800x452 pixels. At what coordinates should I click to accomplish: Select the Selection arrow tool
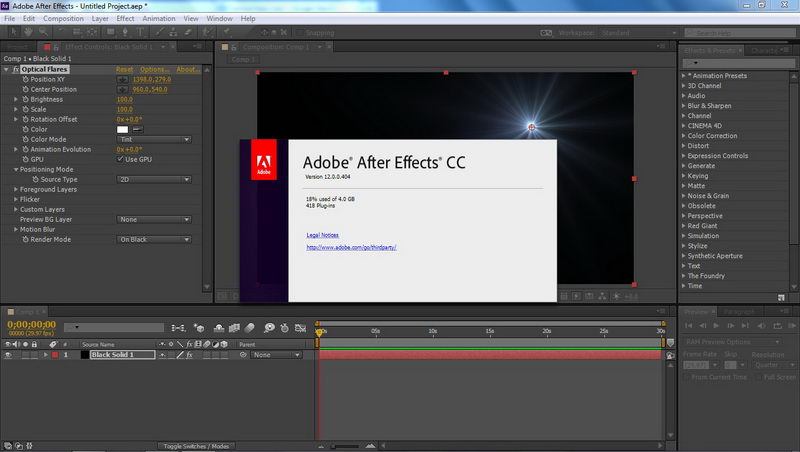[14, 32]
